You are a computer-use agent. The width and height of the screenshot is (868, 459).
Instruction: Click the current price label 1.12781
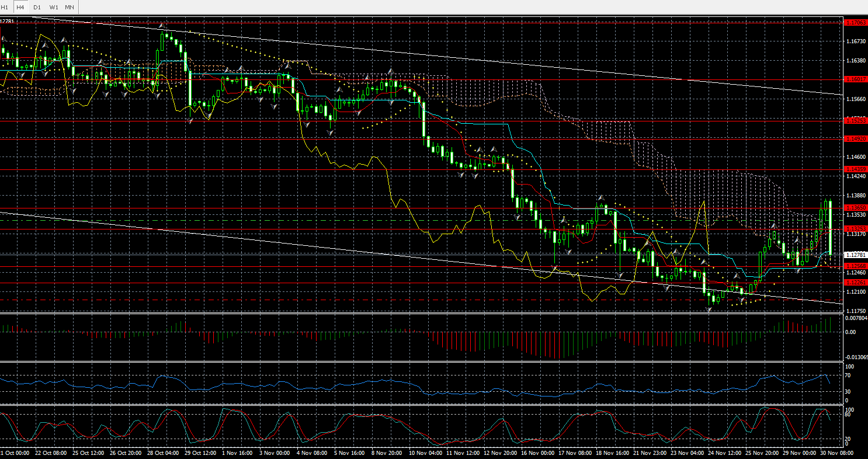coord(856,255)
